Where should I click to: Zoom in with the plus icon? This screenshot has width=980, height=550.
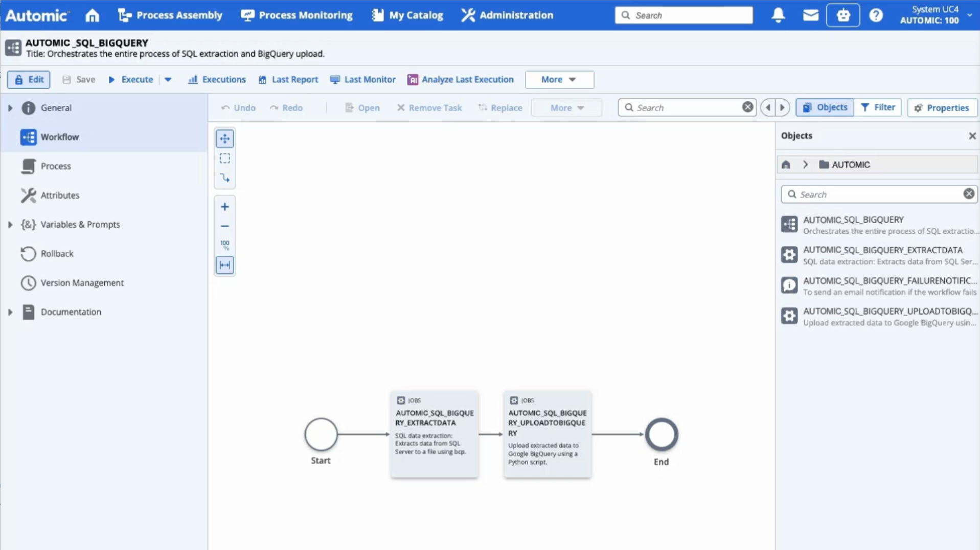coord(225,207)
